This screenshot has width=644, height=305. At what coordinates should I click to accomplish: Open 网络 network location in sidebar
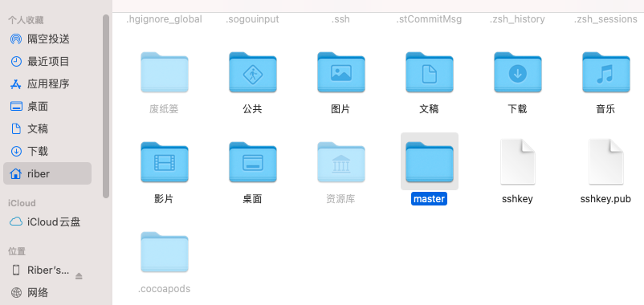coord(47,293)
